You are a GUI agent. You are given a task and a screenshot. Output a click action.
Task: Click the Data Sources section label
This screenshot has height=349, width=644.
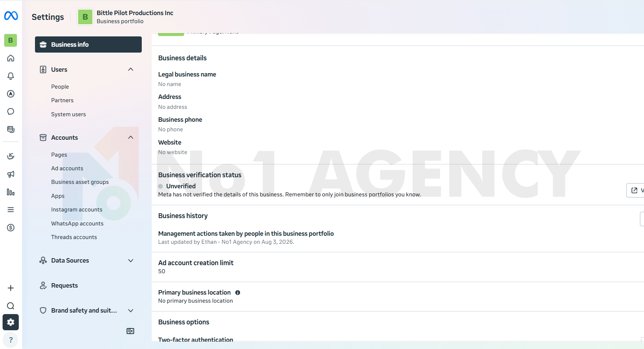(x=70, y=260)
